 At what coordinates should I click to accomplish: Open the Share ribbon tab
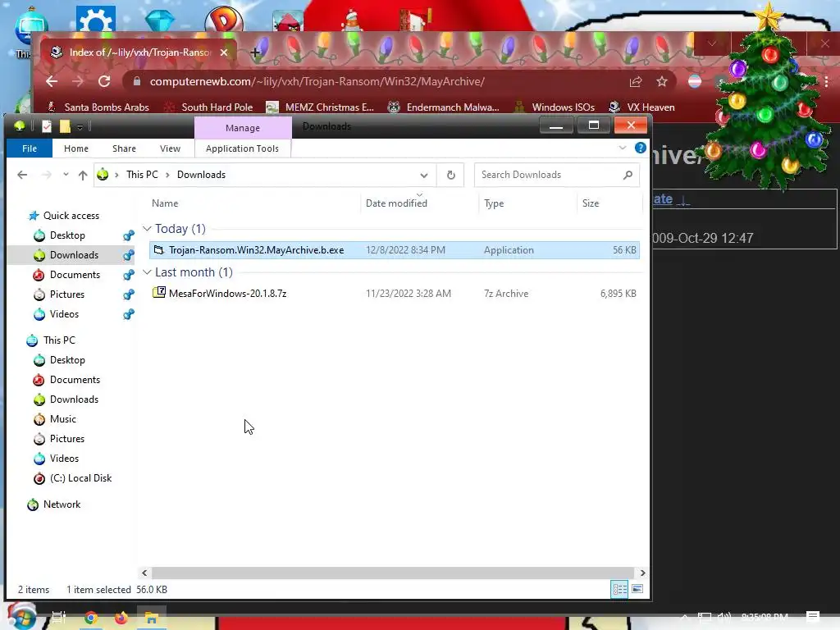point(125,148)
